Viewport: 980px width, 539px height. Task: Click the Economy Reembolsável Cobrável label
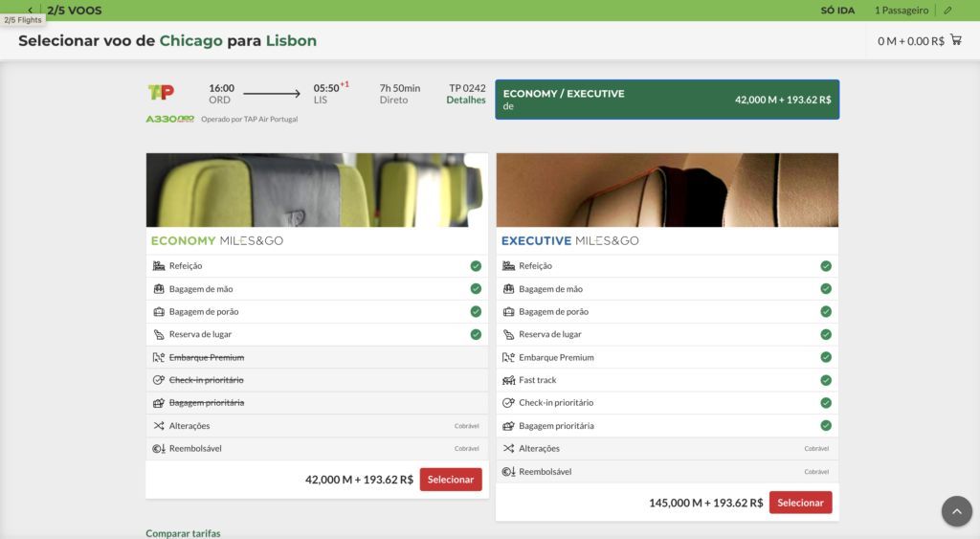(x=466, y=448)
